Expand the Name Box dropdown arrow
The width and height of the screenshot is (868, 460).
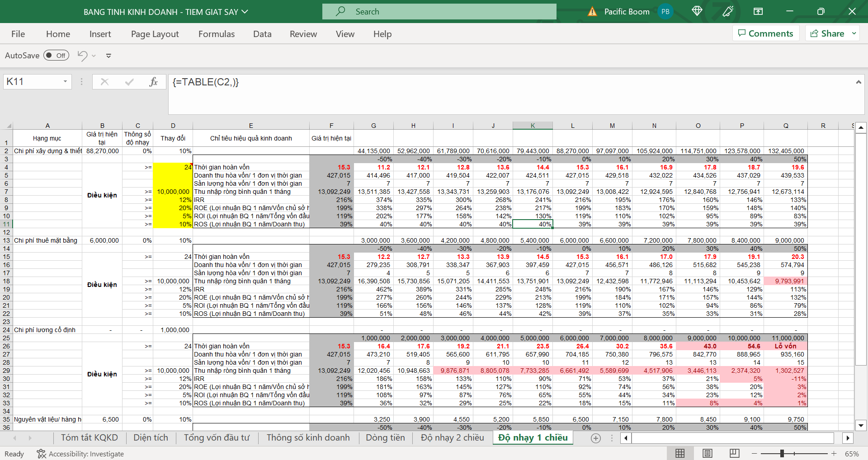[x=65, y=82]
